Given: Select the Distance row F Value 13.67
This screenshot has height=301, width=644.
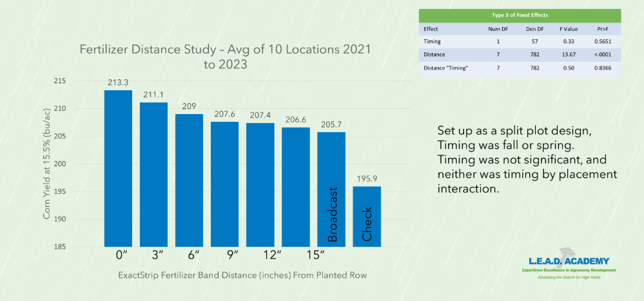Looking at the screenshot, I should (x=568, y=54).
